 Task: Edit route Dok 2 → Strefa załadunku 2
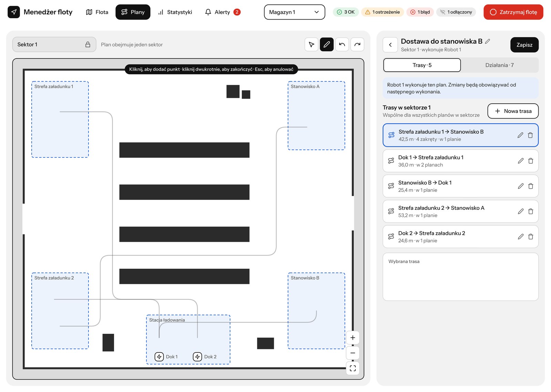[x=521, y=237]
